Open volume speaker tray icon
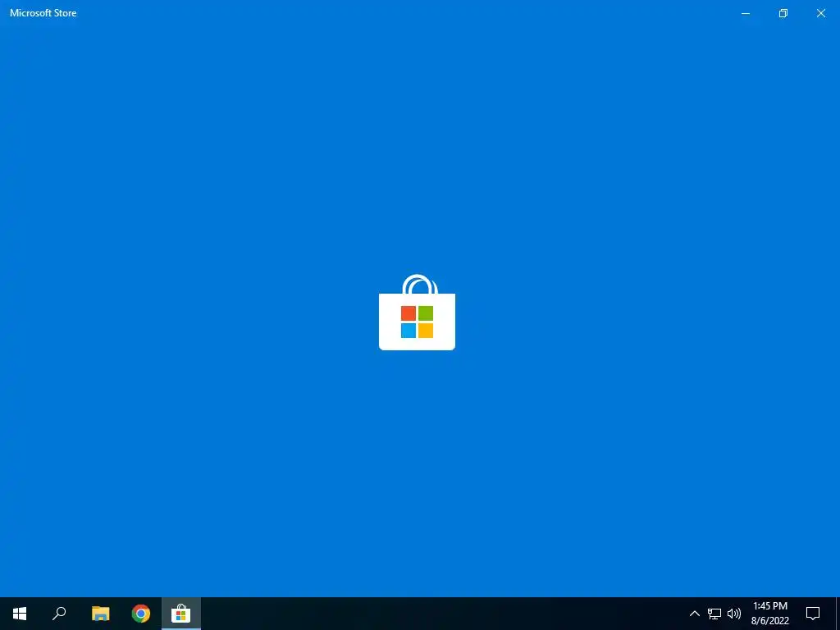This screenshot has width=840, height=630. (x=734, y=614)
